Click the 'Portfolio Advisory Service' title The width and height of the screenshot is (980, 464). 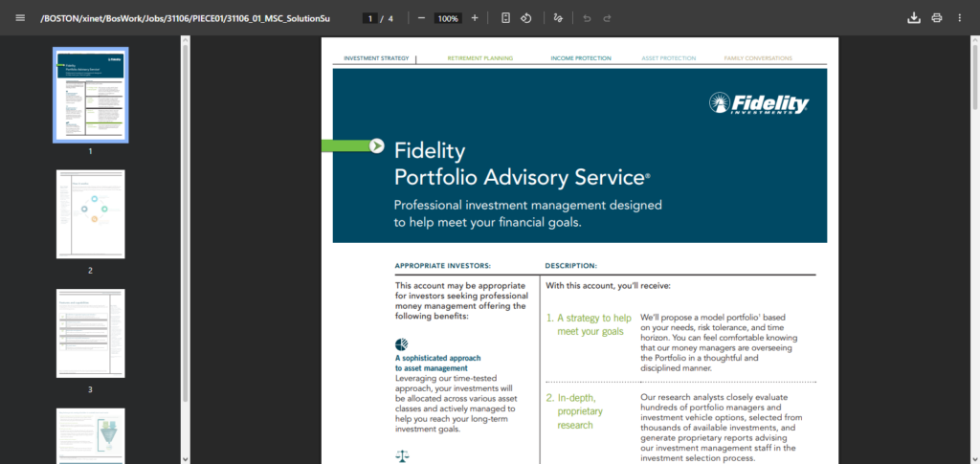coord(522,177)
